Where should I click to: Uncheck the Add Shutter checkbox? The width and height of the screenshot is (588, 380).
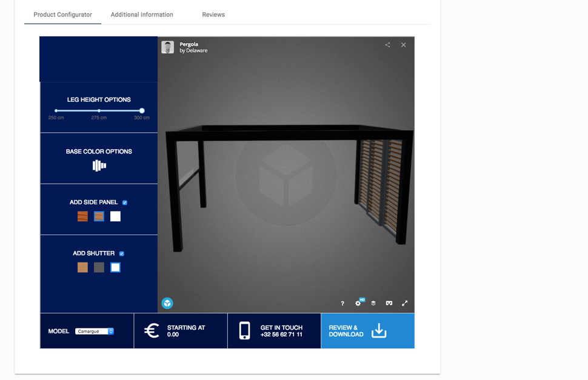click(122, 253)
